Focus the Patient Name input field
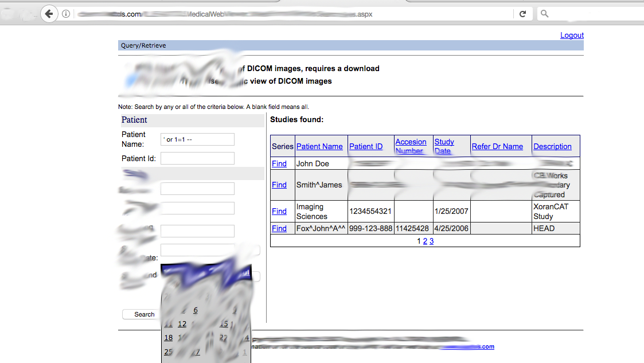The image size is (644, 363). pos(197,139)
